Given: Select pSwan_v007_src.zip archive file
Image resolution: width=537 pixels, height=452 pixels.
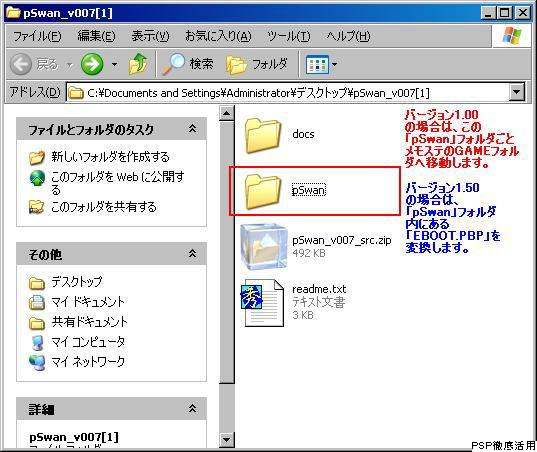Looking at the screenshot, I should [316, 247].
